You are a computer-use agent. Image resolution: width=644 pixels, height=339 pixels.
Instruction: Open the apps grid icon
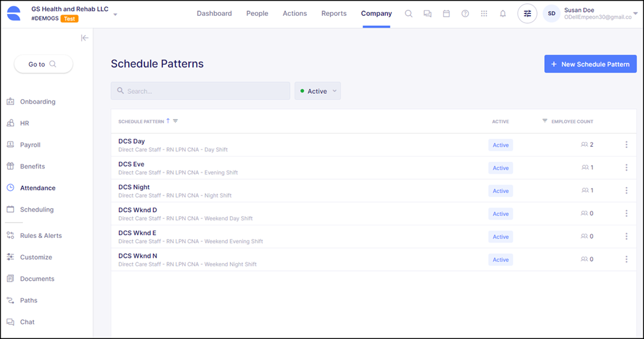484,14
